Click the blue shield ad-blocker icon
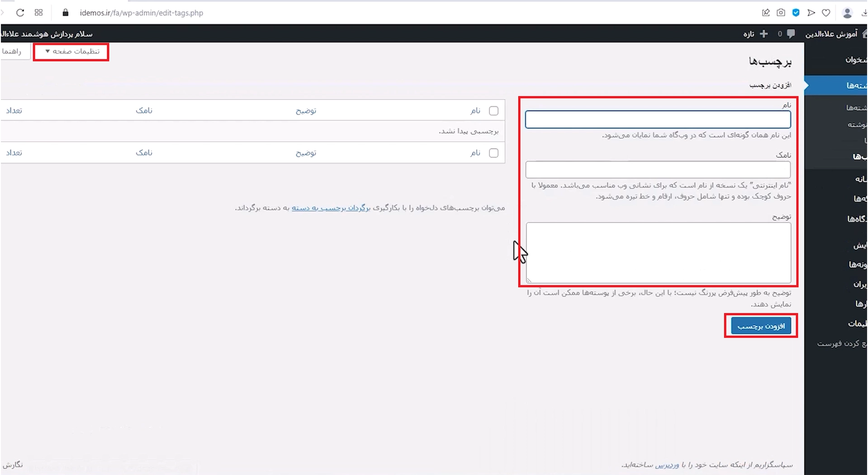Viewport: 868px width, 475px height. [x=796, y=13]
